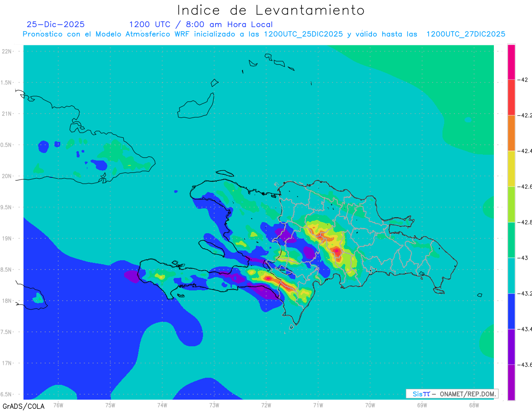The width and height of the screenshot is (532, 411).
Task: Select the orange legend band above -42.4
Action: click(x=511, y=133)
